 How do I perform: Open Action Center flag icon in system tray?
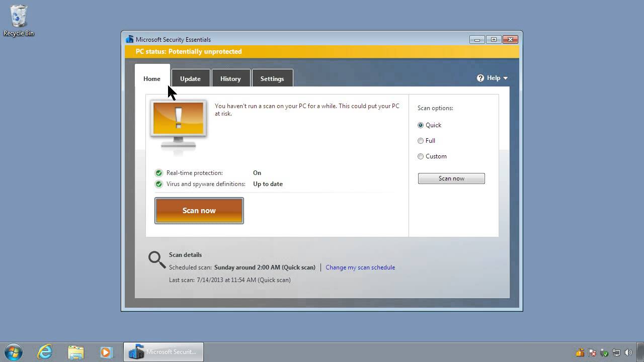(591, 352)
